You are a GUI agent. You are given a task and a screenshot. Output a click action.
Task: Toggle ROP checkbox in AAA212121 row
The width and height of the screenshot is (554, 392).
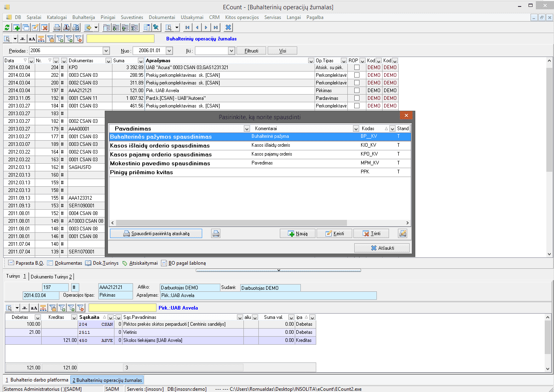coord(357,91)
